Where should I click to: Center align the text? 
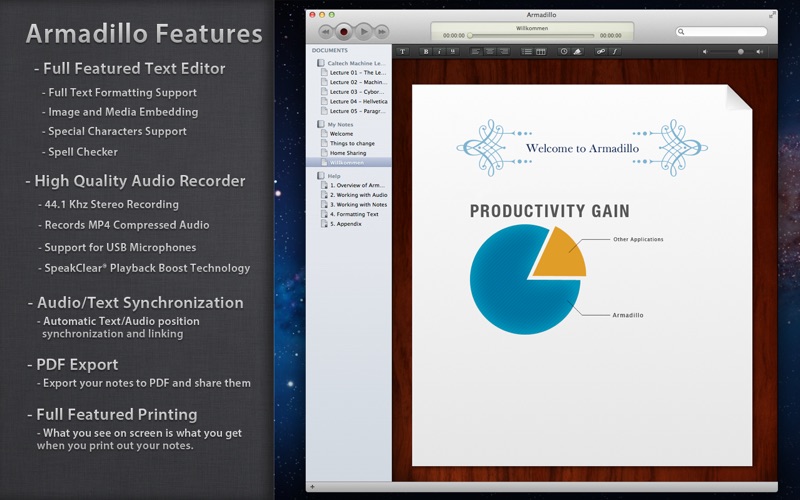pos(489,52)
